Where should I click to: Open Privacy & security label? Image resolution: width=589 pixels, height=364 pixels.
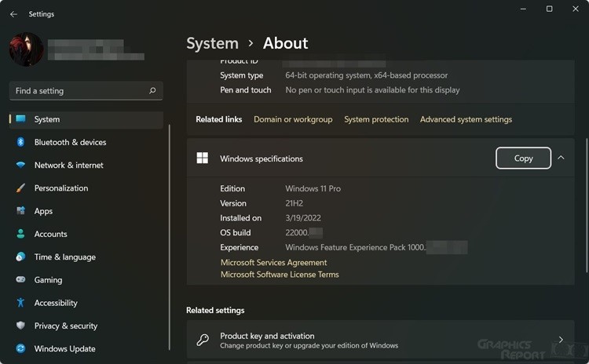[x=66, y=326]
